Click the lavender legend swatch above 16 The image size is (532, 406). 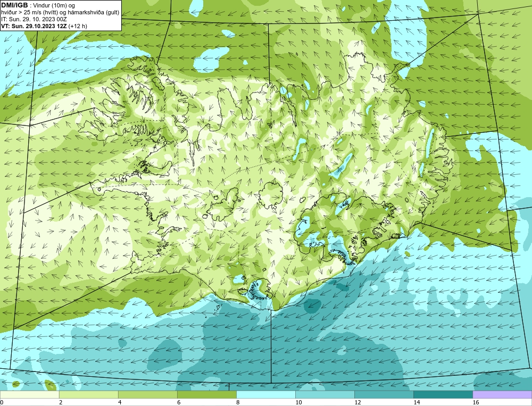(x=502, y=394)
